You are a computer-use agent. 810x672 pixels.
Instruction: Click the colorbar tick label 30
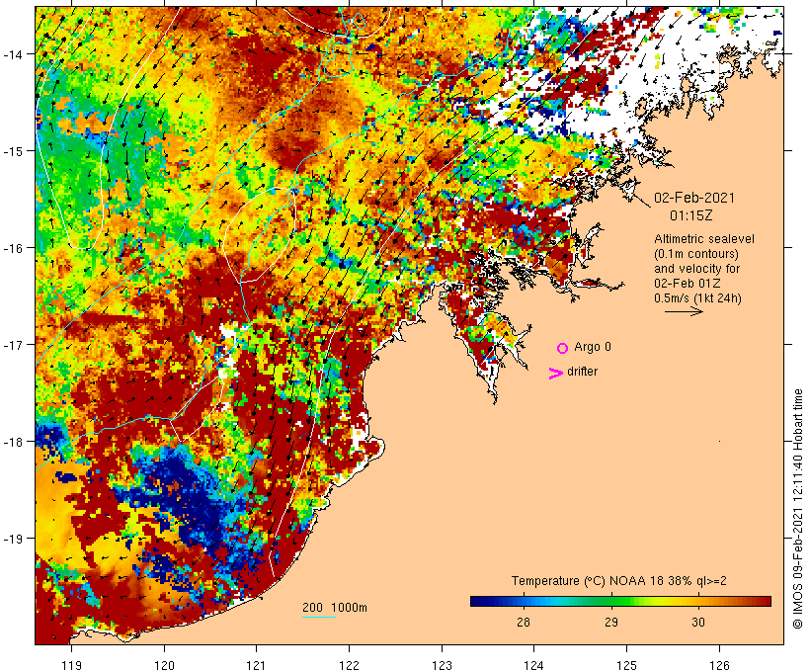tap(698, 622)
